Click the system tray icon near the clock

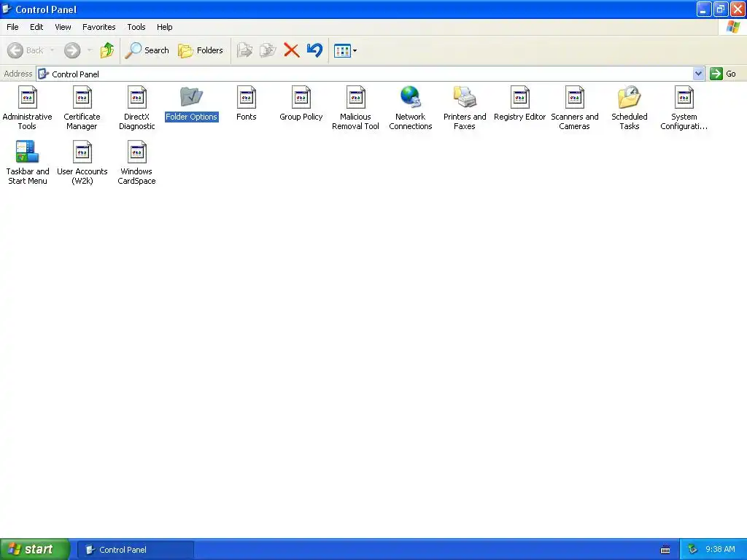(693, 550)
